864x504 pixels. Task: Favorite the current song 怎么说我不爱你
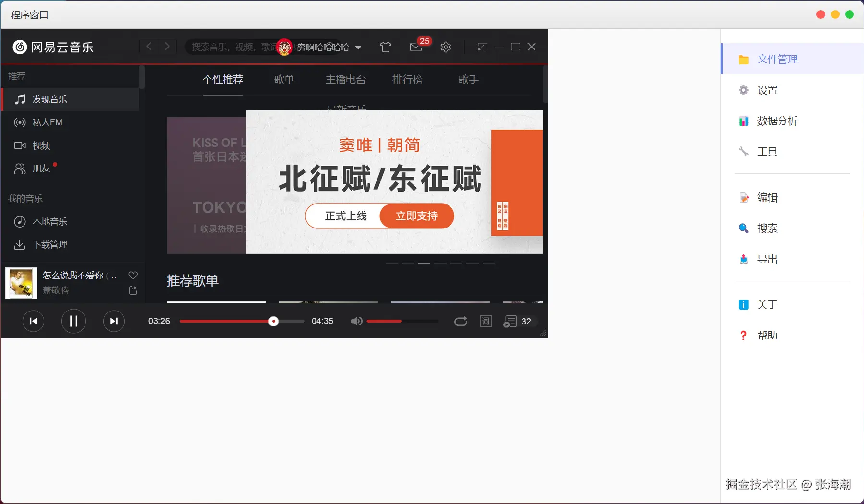[133, 275]
